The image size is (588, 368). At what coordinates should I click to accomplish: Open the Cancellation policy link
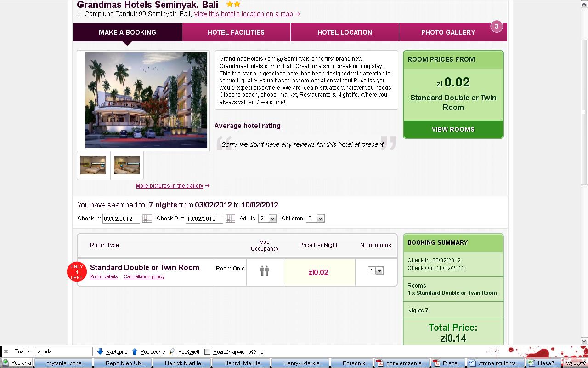pyautogui.click(x=144, y=276)
